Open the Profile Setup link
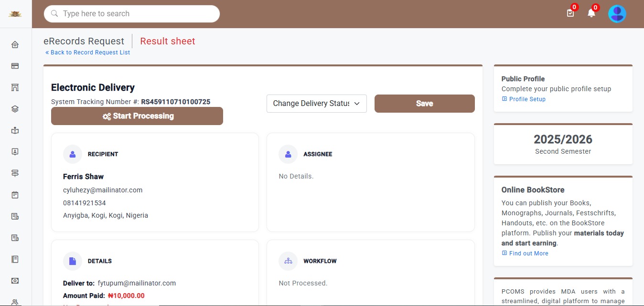Image resolution: width=644 pixels, height=306 pixels. (x=527, y=99)
